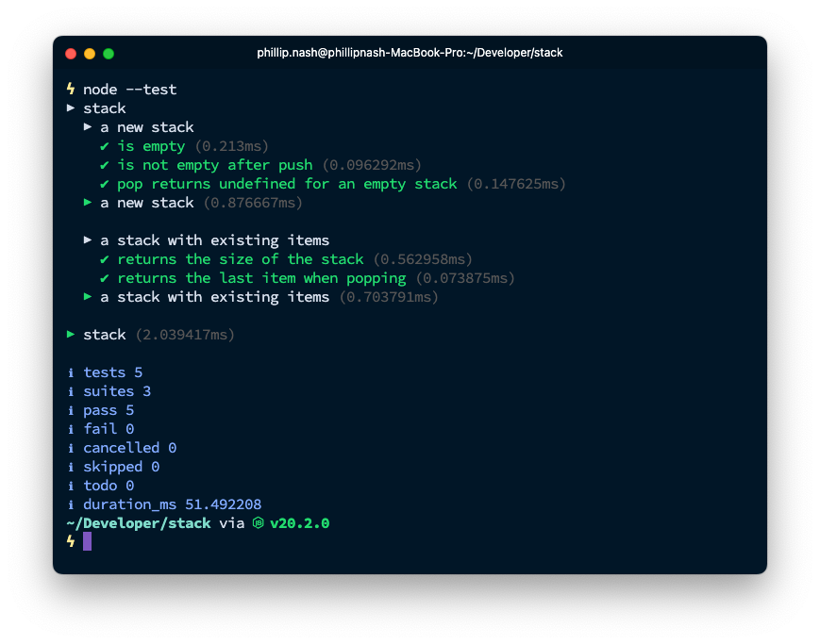Viewport: 820px width, 644px height.
Task: Click the purple block cursor
Action: tap(86, 541)
